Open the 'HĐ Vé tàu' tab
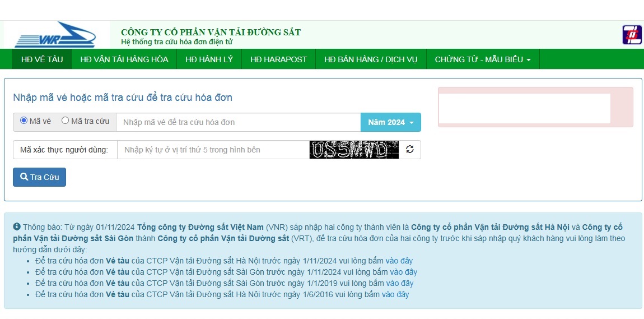This screenshot has height=319, width=644. pyautogui.click(x=42, y=59)
